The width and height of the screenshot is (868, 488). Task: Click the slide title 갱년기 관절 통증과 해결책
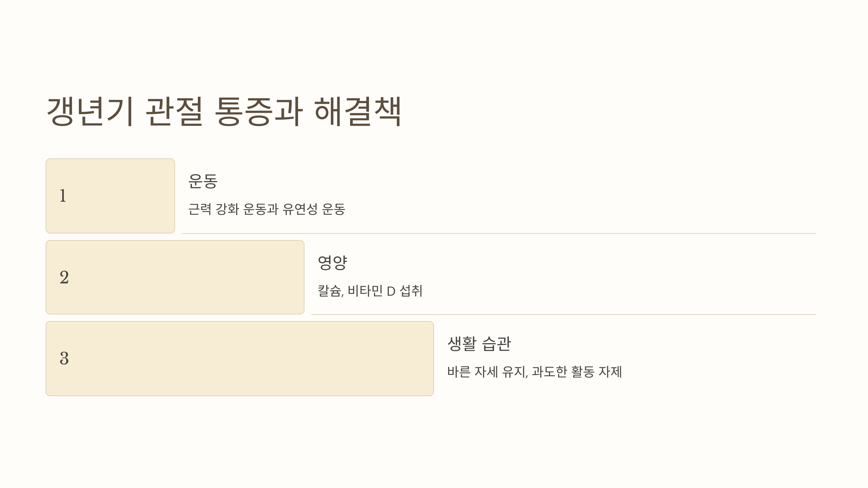[x=224, y=111]
